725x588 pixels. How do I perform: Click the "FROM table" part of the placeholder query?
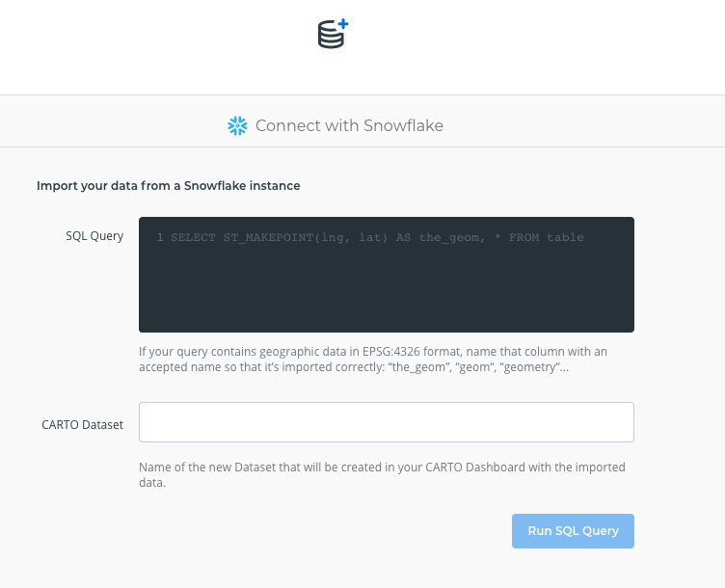(546, 237)
